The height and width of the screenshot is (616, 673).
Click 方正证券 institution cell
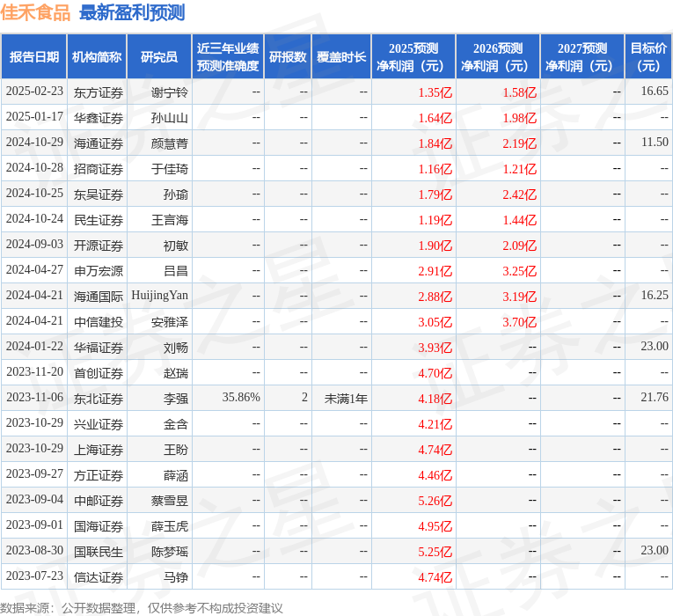99,475
